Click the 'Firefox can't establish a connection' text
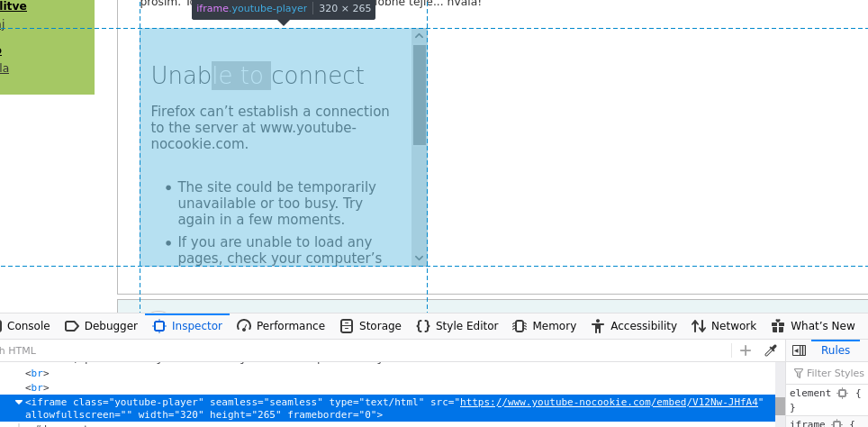The image size is (868, 427). pyautogui.click(x=270, y=127)
